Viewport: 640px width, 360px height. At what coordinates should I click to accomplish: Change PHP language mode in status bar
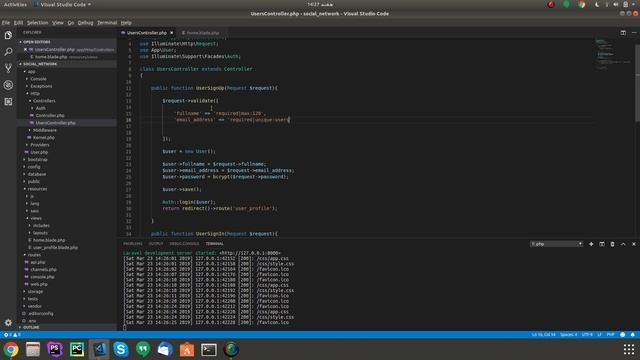tap(611, 335)
